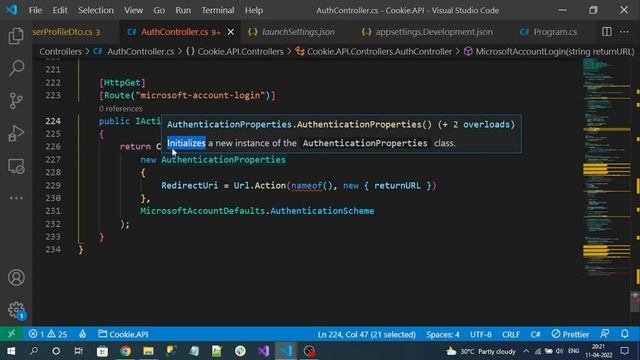Select language mode C# in status bar
640x360 pixels.
[535, 334]
